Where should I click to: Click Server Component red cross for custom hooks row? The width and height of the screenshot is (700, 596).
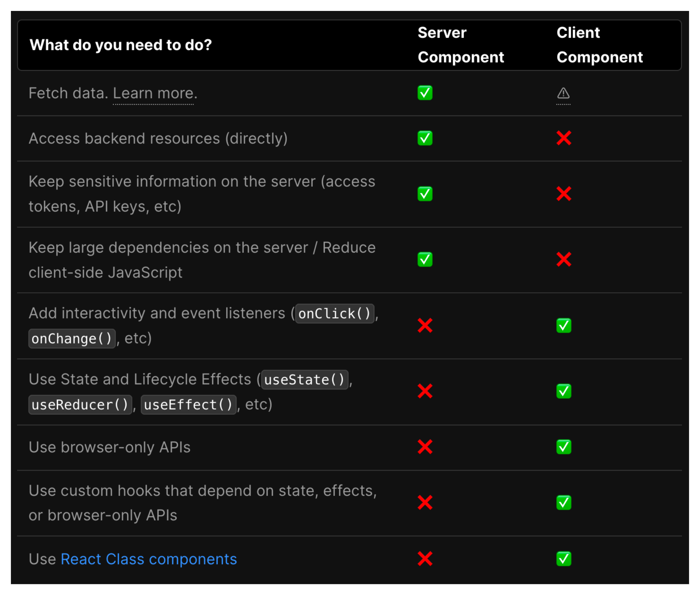425,503
